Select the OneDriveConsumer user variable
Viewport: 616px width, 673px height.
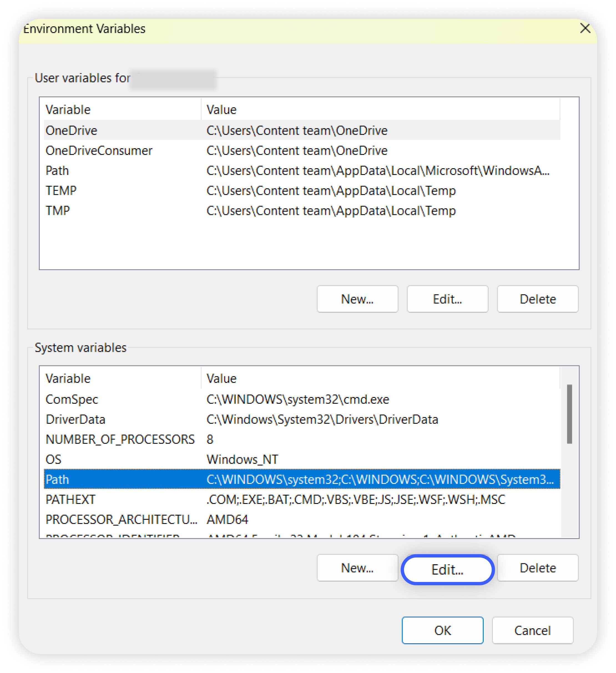point(99,150)
